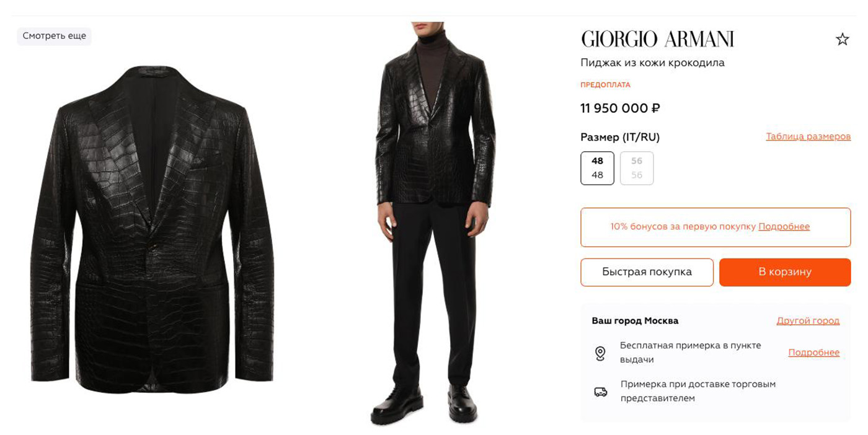Open Подробнее in the 10% bonus banner
Image resolution: width=868 pixels, height=435 pixels.
784,227
